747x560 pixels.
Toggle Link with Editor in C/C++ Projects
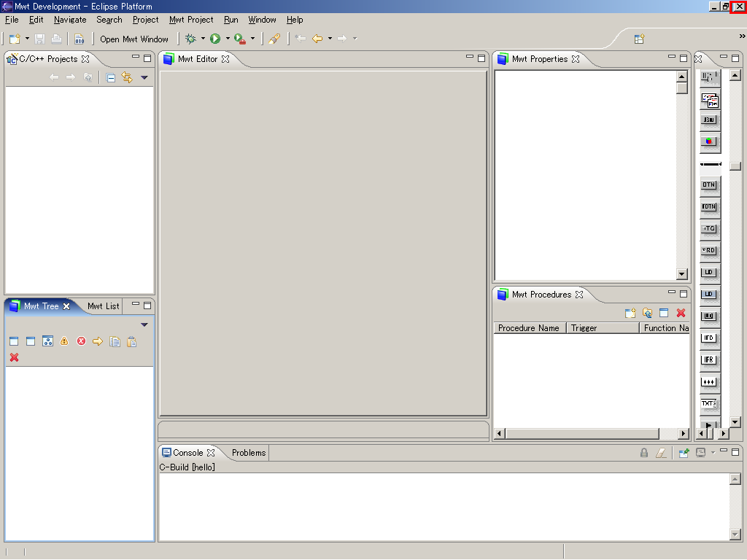click(127, 77)
